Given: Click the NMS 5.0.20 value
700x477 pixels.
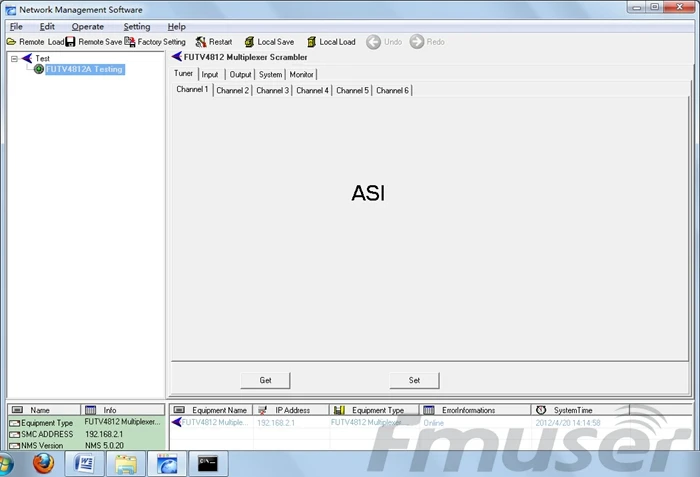Looking at the screenshot, I should [104, 445].
